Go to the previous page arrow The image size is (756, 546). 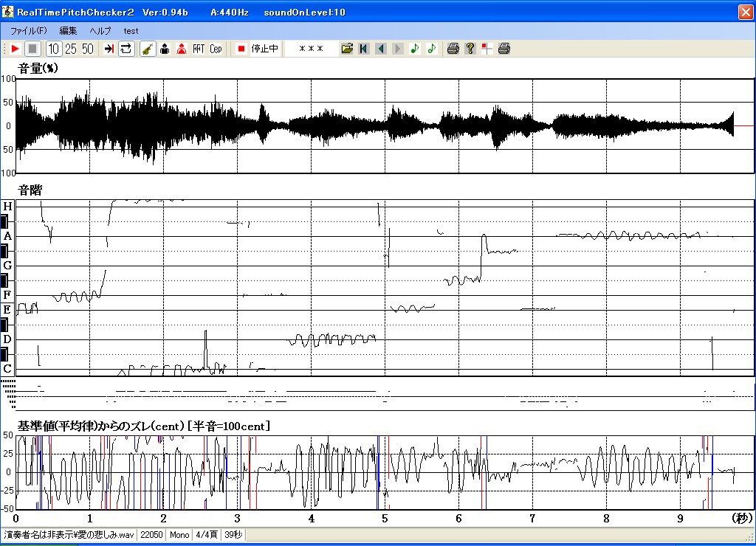tap(381, 49)
